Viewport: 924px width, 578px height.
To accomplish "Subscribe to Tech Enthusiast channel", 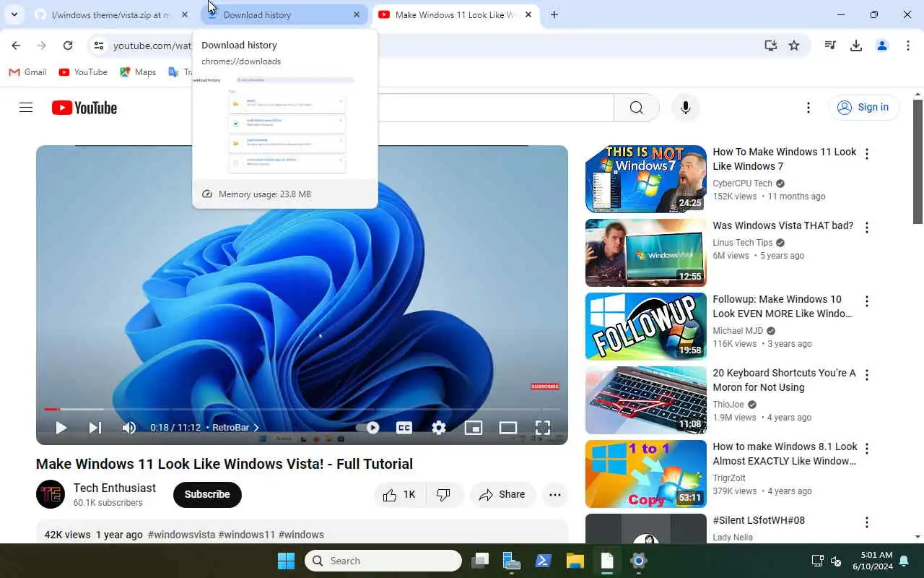I will pyautogui.click(x=207, y=495).
